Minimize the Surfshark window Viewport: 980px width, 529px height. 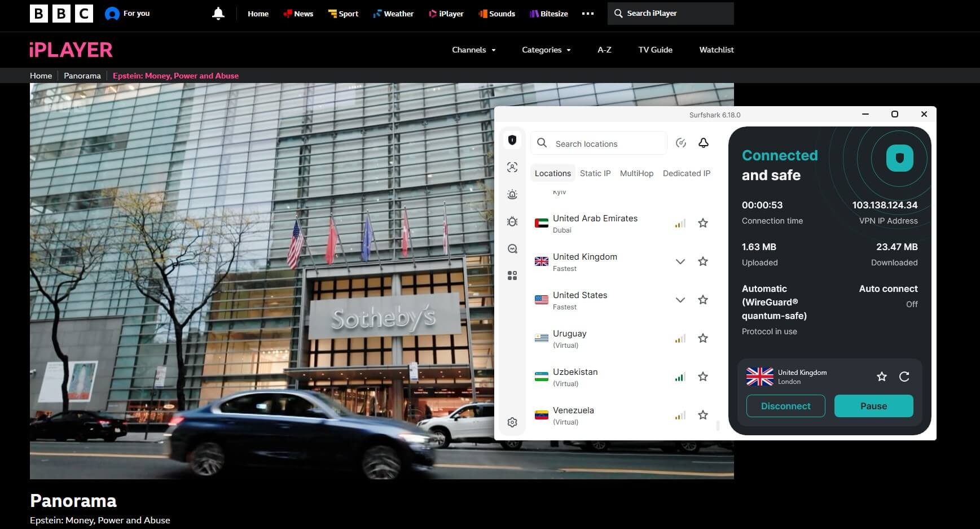[865, 114]
